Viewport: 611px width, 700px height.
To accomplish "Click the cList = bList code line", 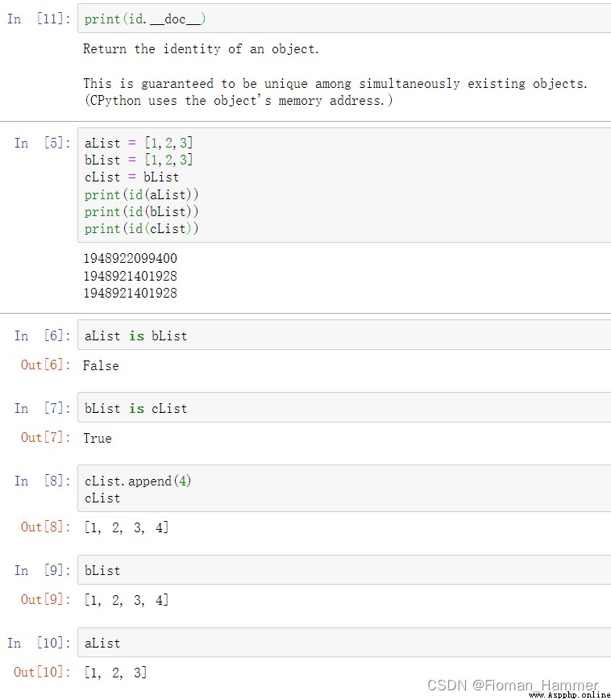I will pyautogui.click(x=131, y=177).
